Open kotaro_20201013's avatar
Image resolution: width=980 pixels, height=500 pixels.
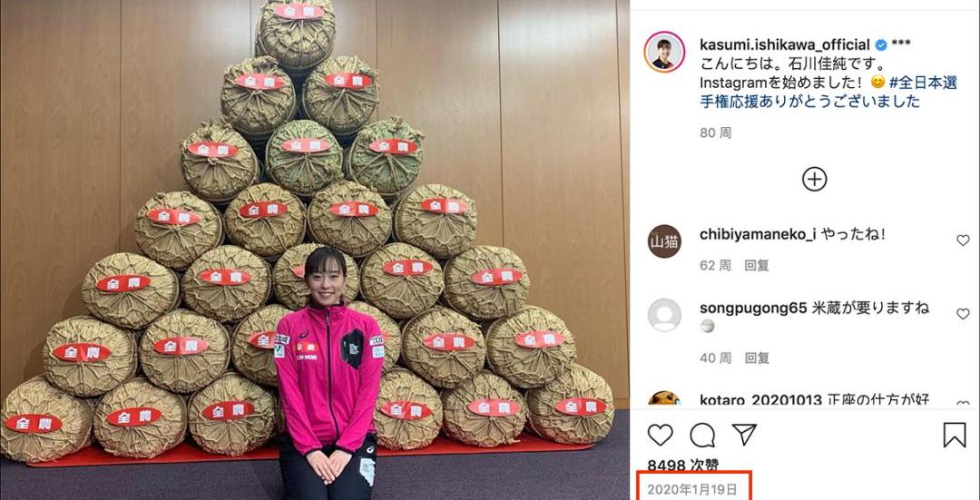pos(664,398)
